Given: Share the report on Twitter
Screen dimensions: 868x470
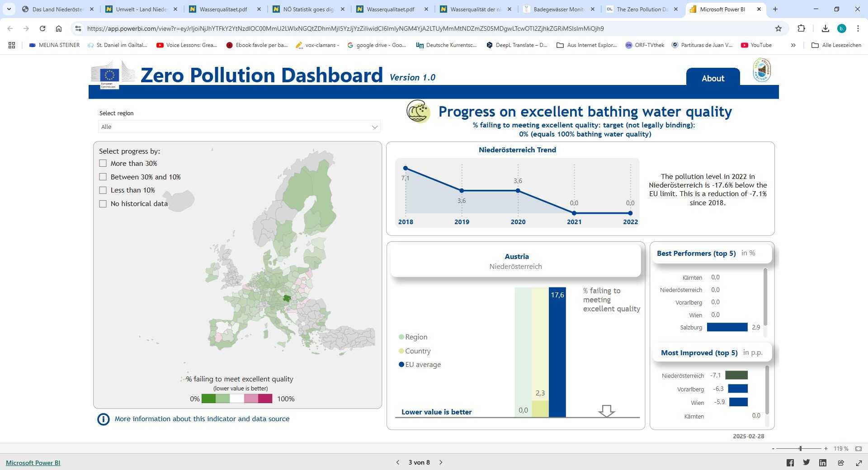Looking at the screenshot, I should pyautogui.click(x=807, y=462).
